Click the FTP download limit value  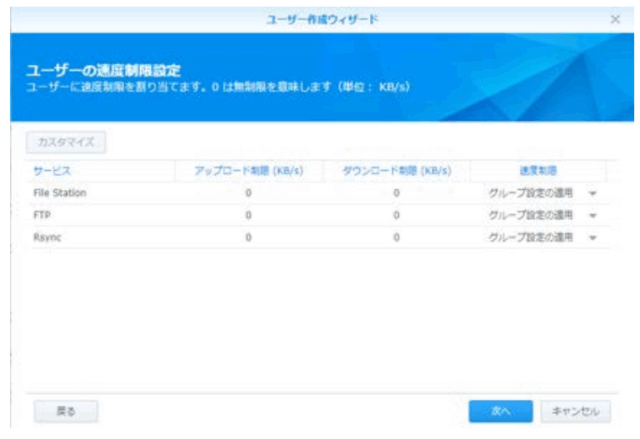pyautogui.click(x=397, y=215)
